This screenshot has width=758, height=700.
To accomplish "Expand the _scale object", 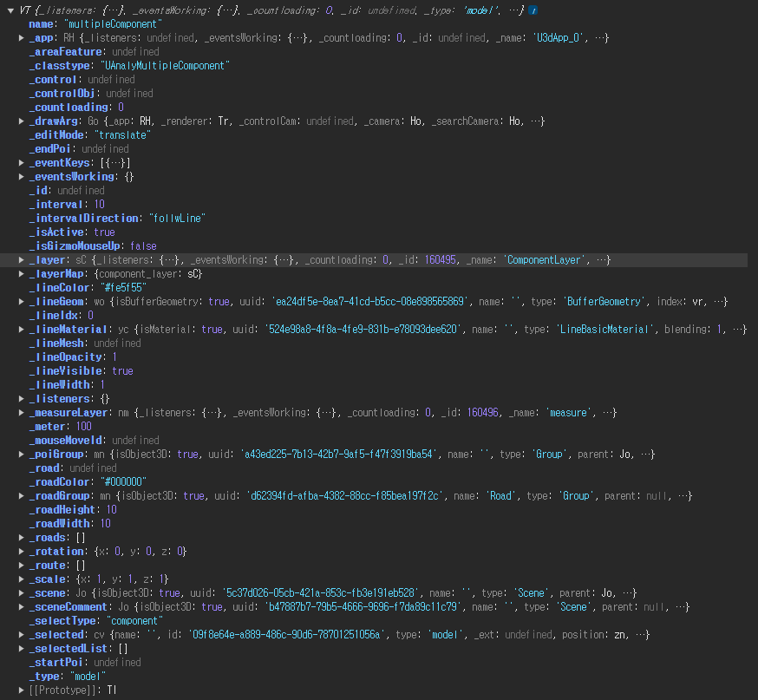I will pos(22,579).
